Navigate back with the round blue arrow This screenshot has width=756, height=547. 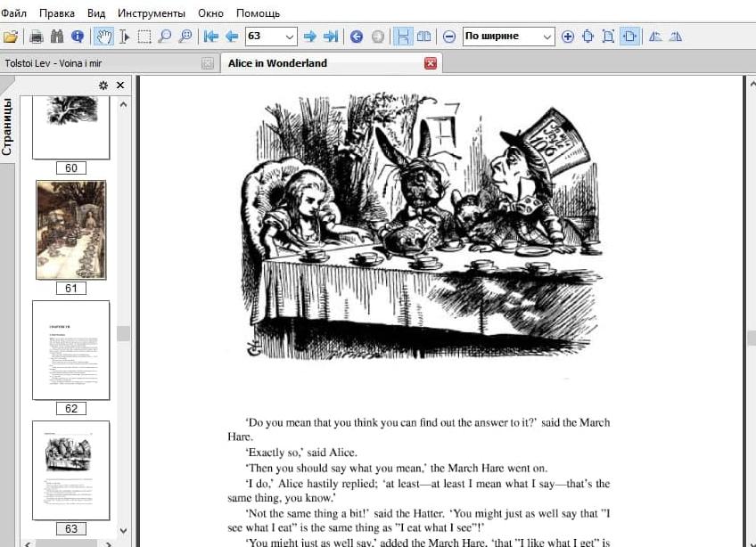pos(357,37)
